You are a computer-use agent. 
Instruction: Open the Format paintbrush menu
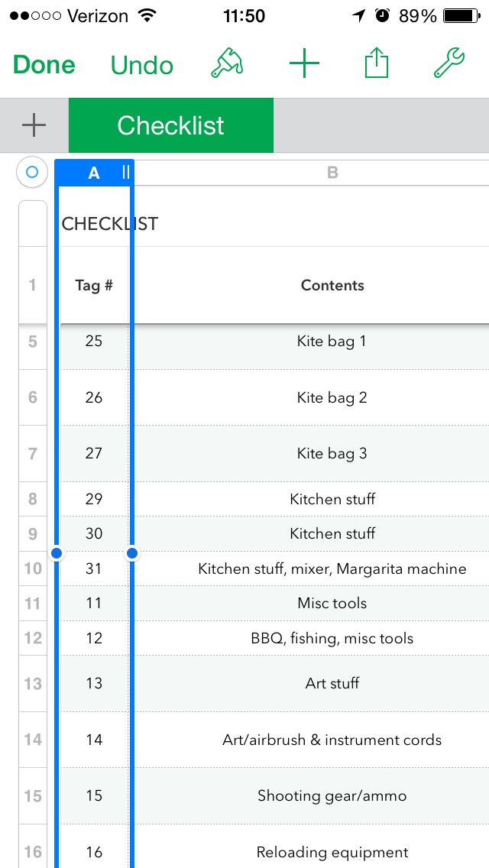point(227,64)
